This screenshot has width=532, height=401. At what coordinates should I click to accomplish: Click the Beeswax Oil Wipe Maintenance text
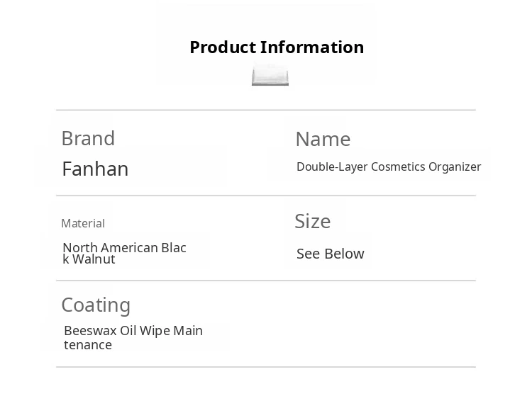pyautogui.click(x=133, y=337)
